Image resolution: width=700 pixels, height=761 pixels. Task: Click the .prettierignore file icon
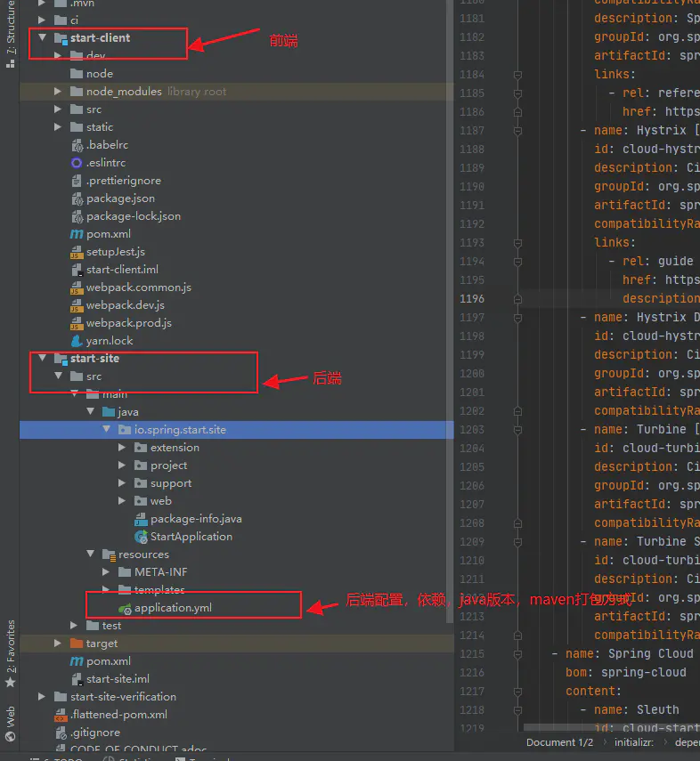pyautogui.click(x=77, y=181)
